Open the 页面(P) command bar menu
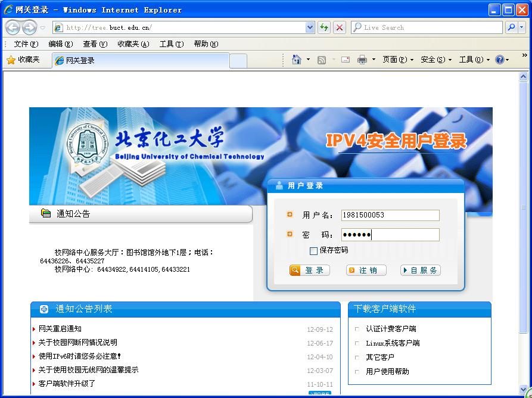The height and width of the screenshot is (398, 532). click(397, 60)
